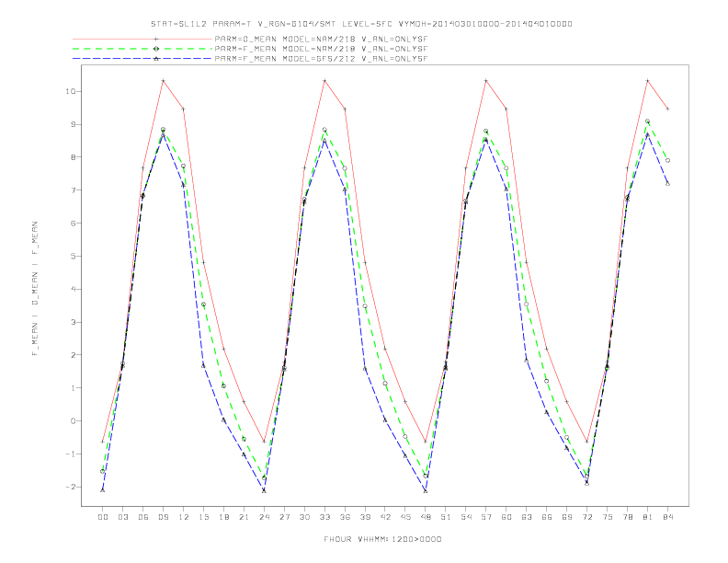Click x-axis tick label 21
Viewport: 728px width, 563px height.
[244, 517]
